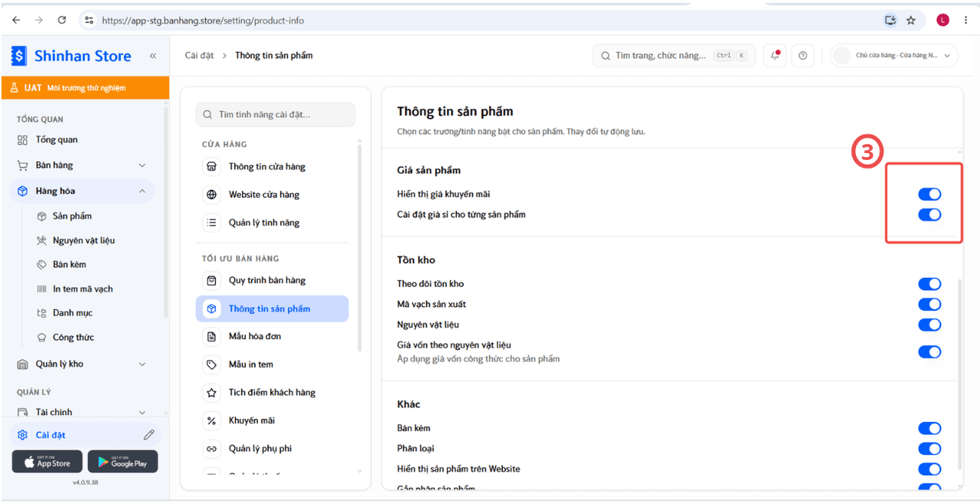
Task: Click the Tìm tính năng cài đặt search field
Action: [276, 115]
